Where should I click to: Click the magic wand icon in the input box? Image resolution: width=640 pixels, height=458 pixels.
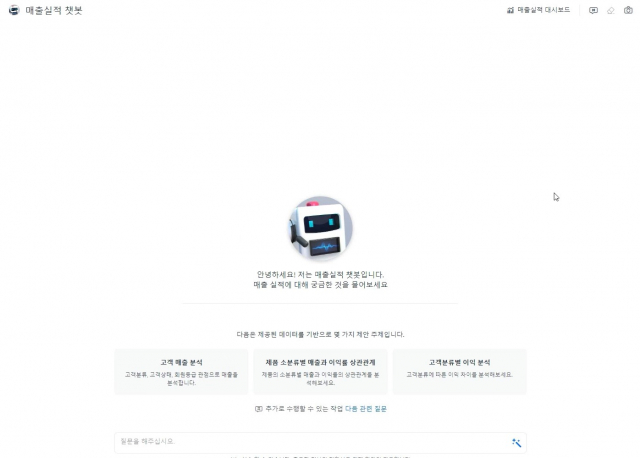coord(516,443)
